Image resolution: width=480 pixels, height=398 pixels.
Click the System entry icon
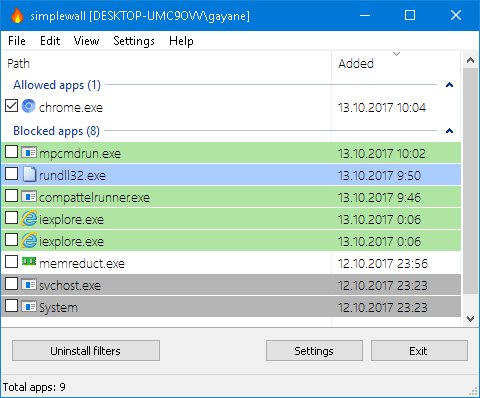[29, 307]
